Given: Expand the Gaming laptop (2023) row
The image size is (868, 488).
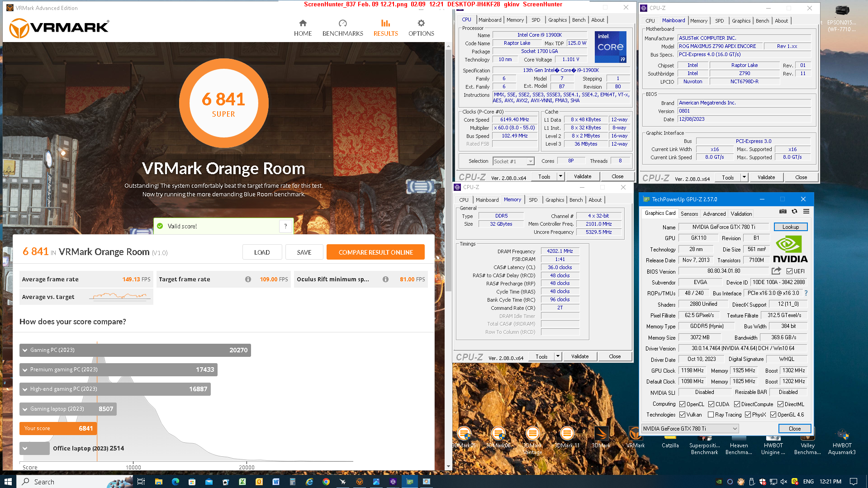Looking at the screenshot, I should point(68,409).
